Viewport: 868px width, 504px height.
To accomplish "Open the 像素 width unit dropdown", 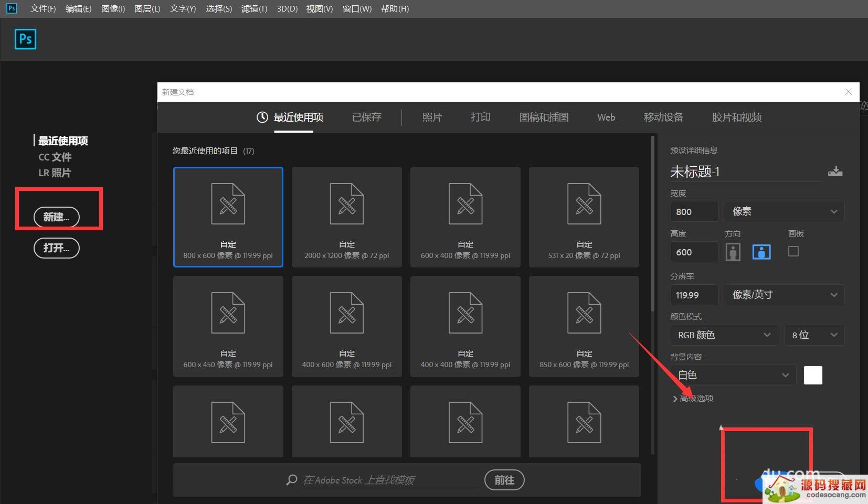I will [x=785, y=211].
